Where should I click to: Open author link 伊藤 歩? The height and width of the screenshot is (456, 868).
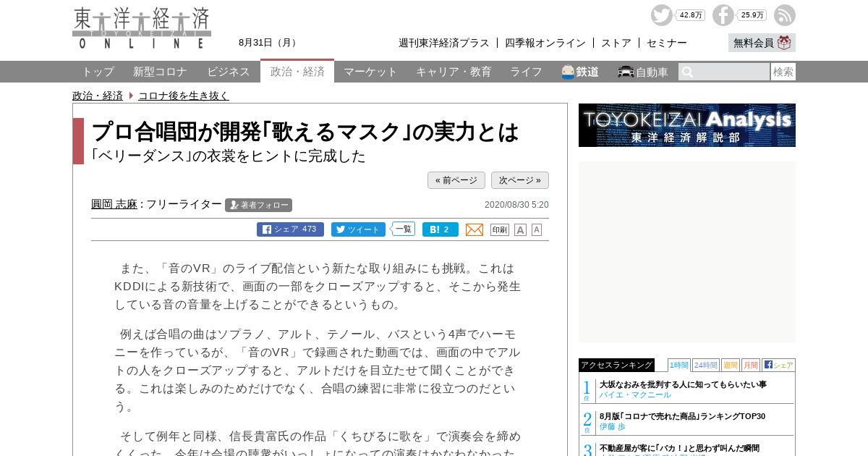613,427
